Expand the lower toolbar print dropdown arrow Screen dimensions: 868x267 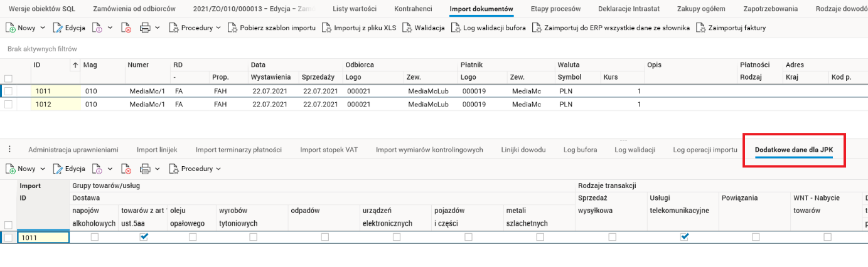[157, 169]
